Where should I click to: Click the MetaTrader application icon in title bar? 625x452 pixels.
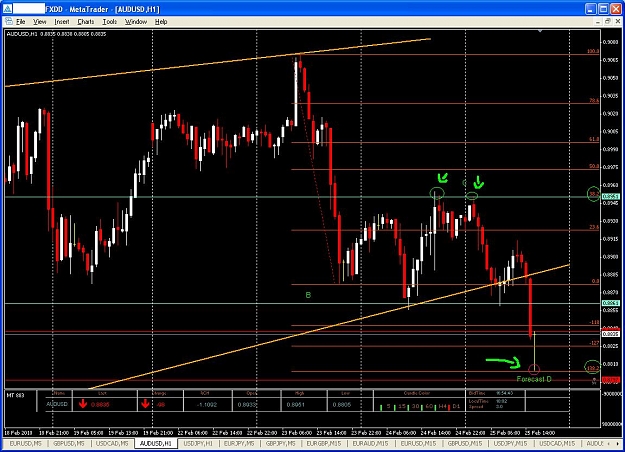pos(8,8)
